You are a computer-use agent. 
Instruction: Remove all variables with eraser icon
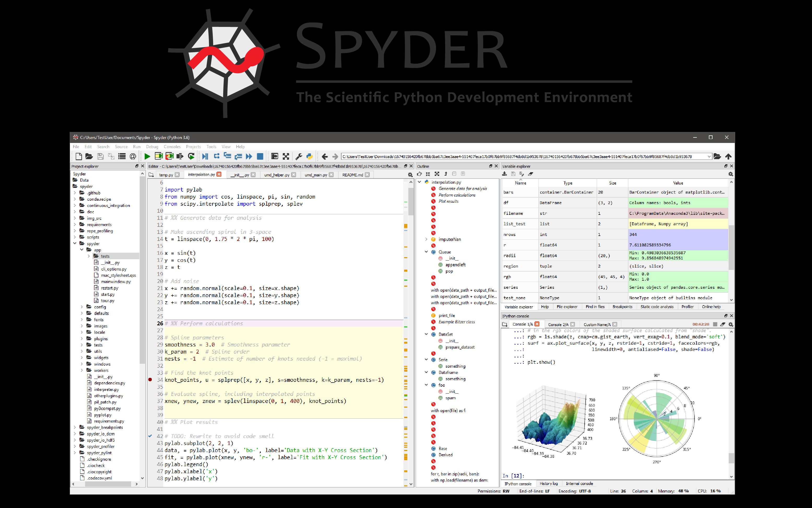tap(530, 174)
